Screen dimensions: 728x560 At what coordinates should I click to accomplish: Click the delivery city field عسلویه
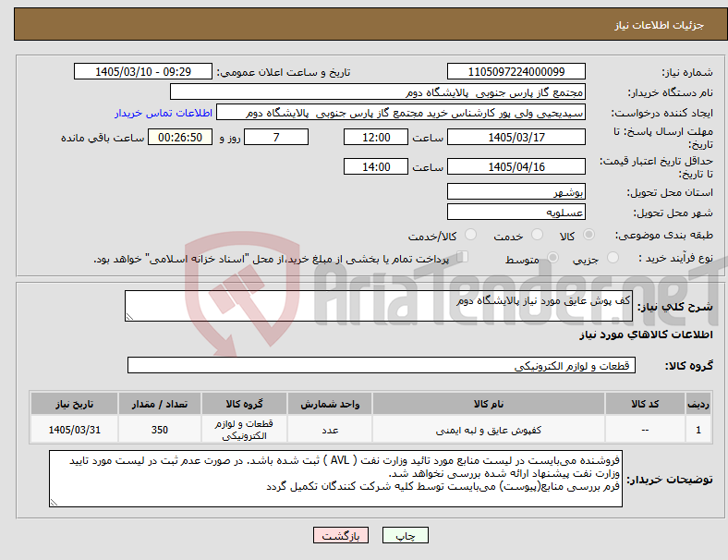click(516, 212)
